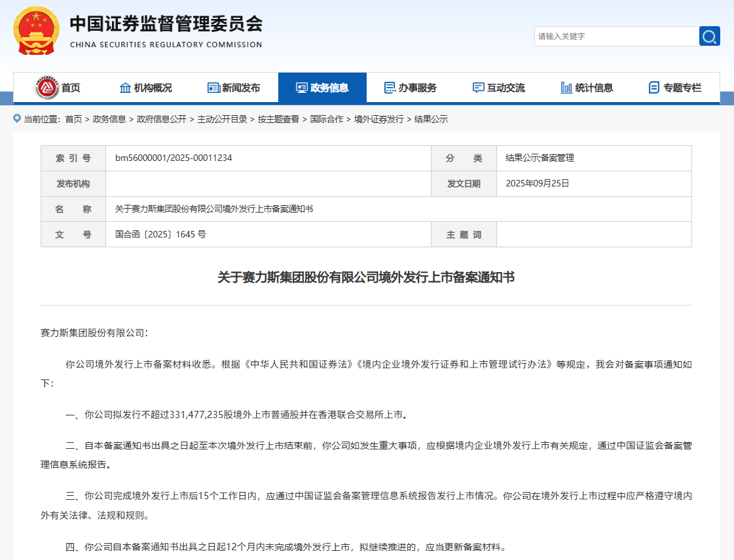Click the building icon beside 机构概况
Viewport: 734px width, 560px height.
point(125,88)
